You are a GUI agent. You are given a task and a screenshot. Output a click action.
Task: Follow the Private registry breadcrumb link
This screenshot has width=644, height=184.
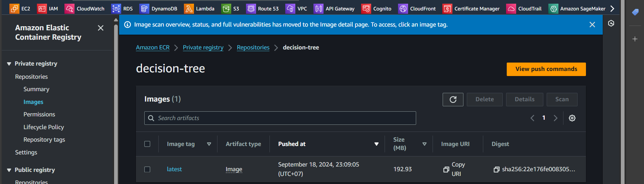click(203, 47)
